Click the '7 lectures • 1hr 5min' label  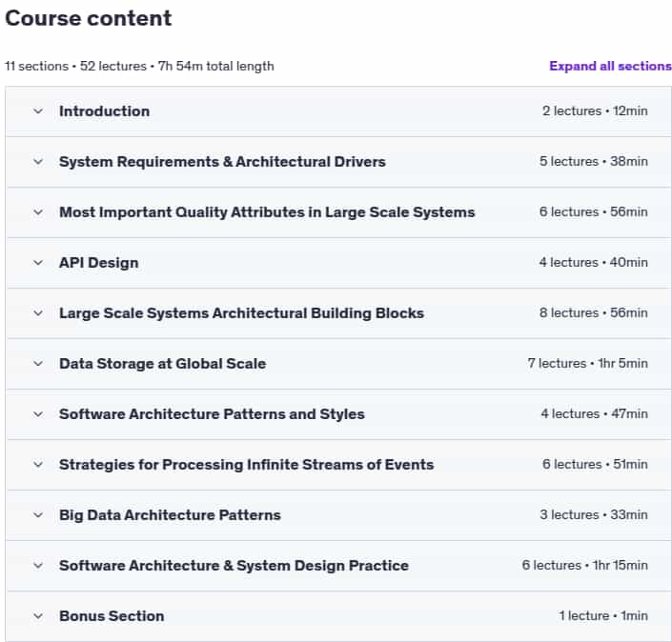coord(587,363)
